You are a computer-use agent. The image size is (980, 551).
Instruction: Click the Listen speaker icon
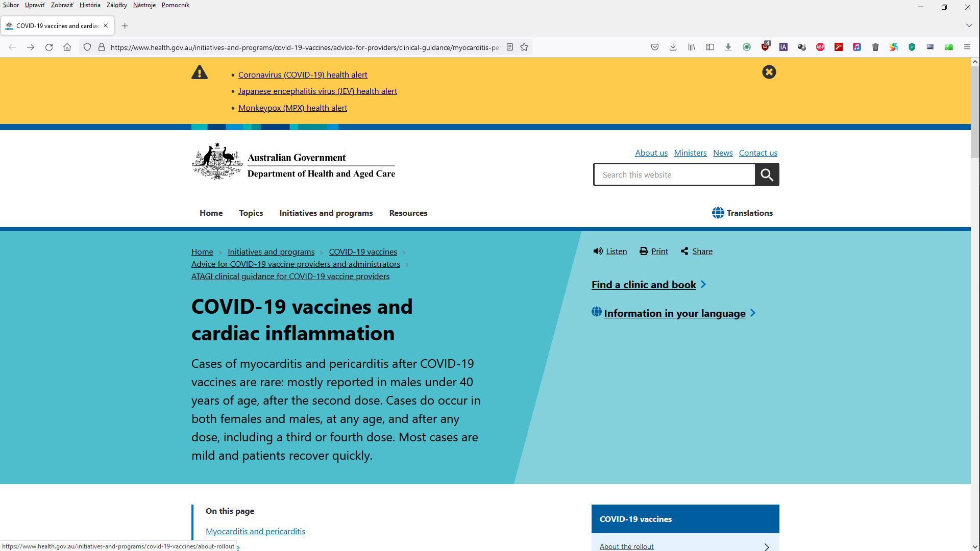pos(598,251)
